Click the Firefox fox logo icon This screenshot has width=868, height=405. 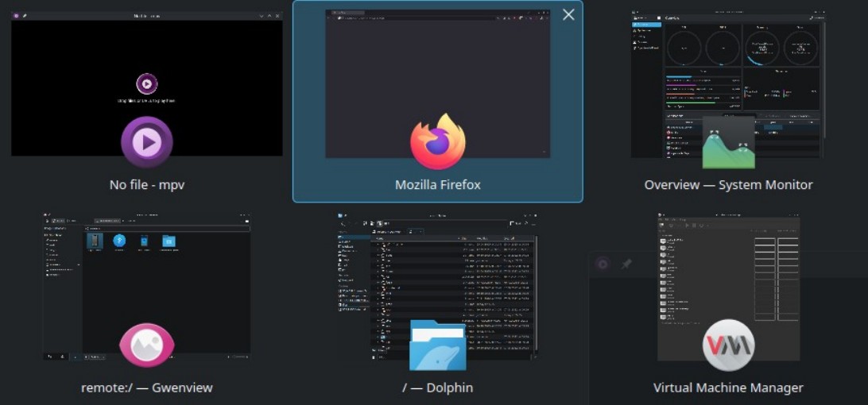(x=437, y=142)
